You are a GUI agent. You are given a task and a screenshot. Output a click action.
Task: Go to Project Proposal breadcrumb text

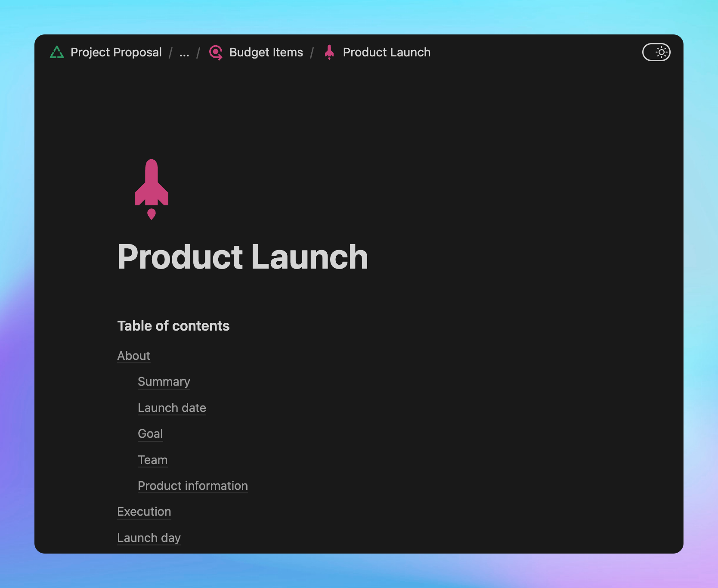[116, 53]
